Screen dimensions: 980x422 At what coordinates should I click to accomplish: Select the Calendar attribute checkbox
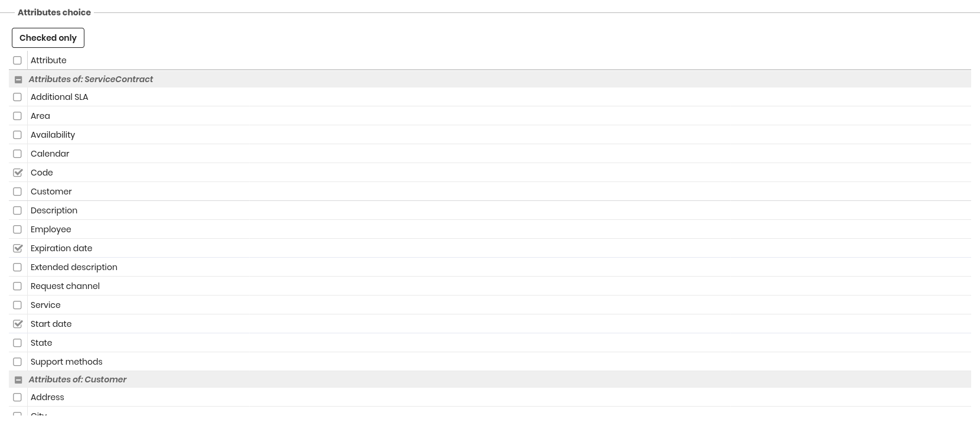pyautogui.click(x=18, y=154)
